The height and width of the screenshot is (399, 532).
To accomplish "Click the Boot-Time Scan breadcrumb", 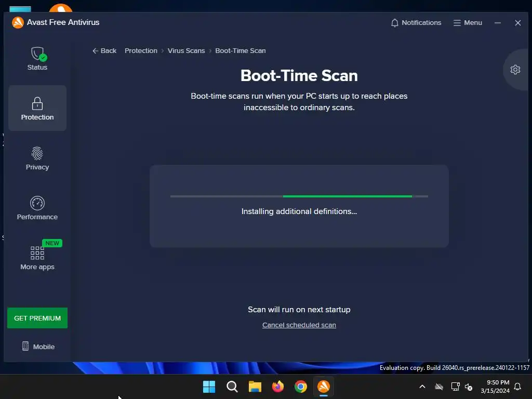I will (x=240, y=50).
